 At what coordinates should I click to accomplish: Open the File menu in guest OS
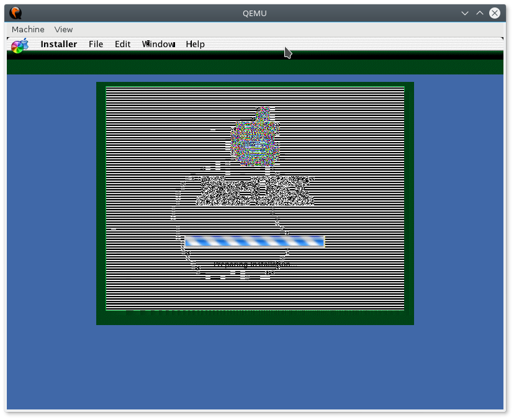(x=96, y=44)
